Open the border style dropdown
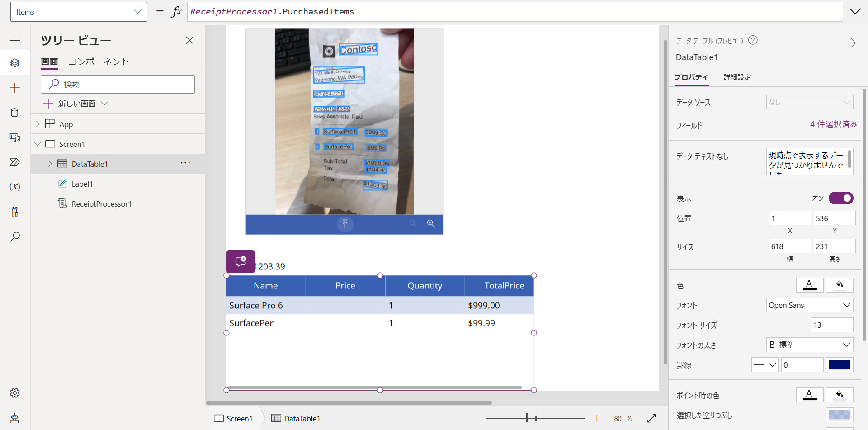This screenshot has width=868, height=430. pos(765,364)
